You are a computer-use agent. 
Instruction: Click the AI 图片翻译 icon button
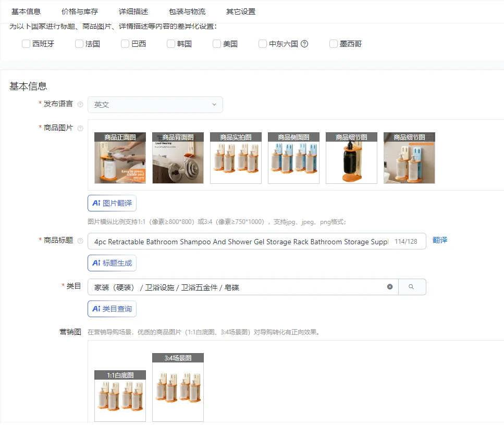(112, 203)
